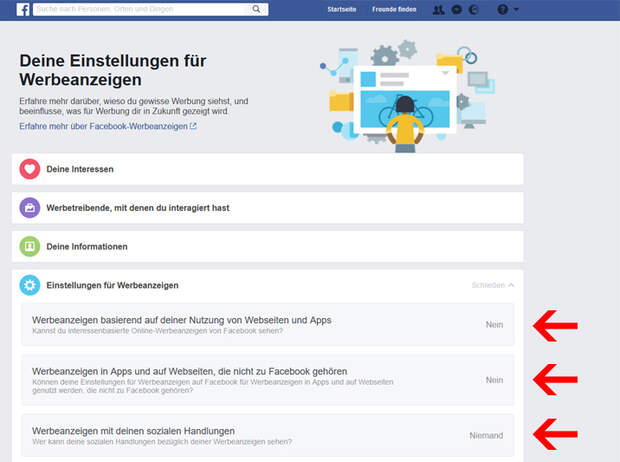The image size is (620, 462).
Task: Open the Messenger messages icon
Action: [x=456, y=9]
